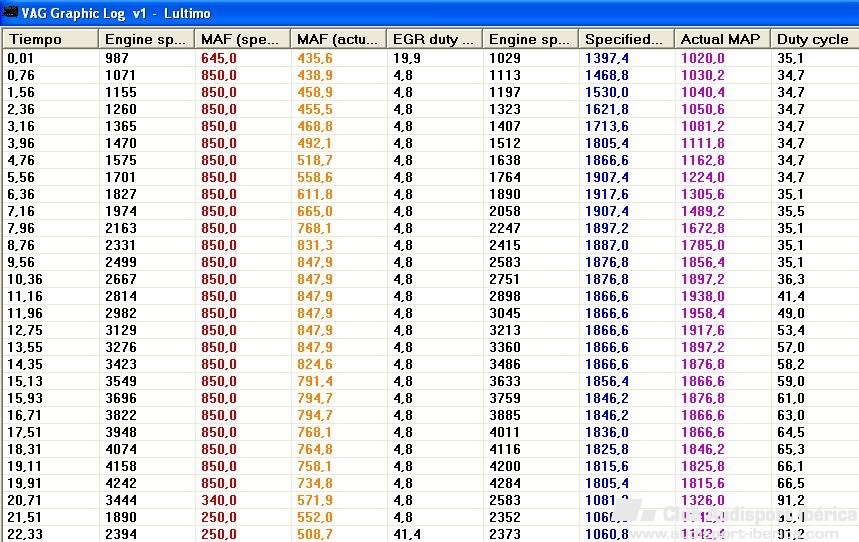Select Tiempo cell 2,36
The image size is (859, 542).
21,109
